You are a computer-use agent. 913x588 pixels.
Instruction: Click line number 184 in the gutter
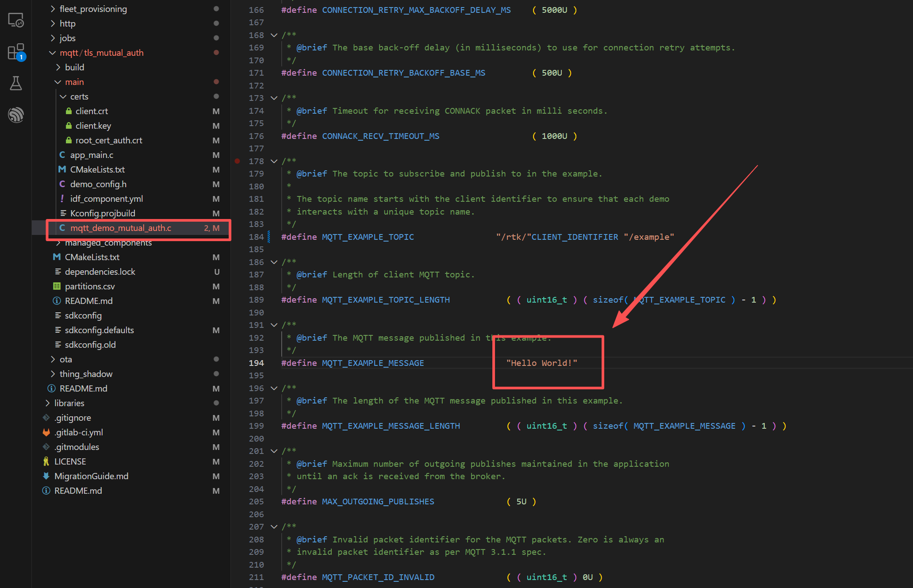(256, 237)
